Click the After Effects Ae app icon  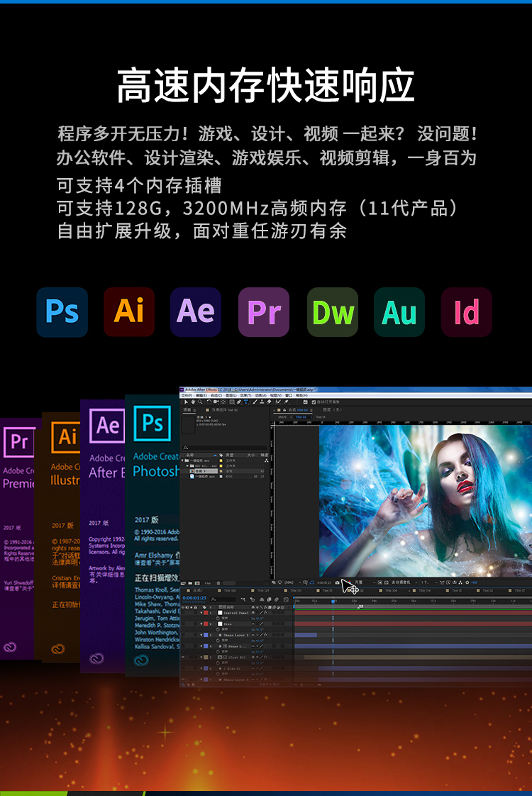196,311
